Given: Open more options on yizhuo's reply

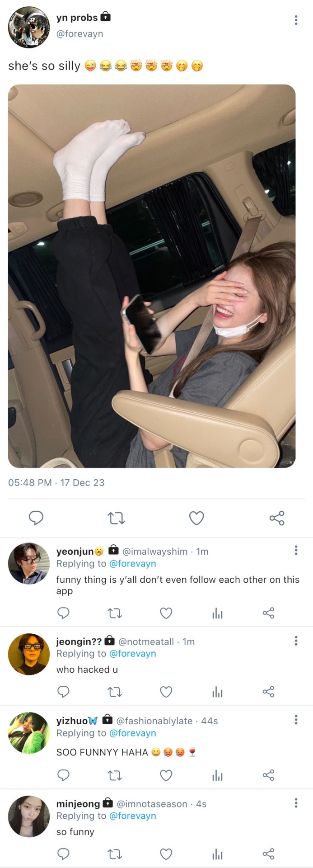Looking at the screenshot, I should tap(296, 720).
